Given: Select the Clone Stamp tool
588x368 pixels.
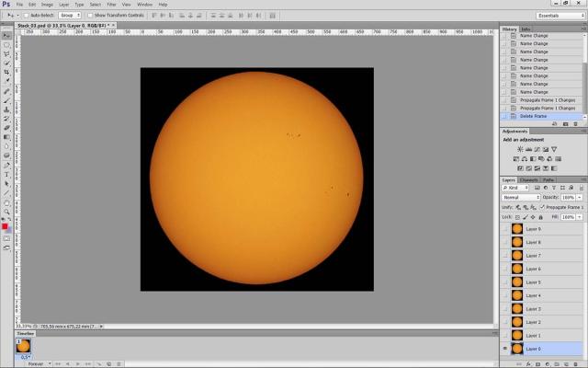Looking at the screenshot, I should [6, 109].
